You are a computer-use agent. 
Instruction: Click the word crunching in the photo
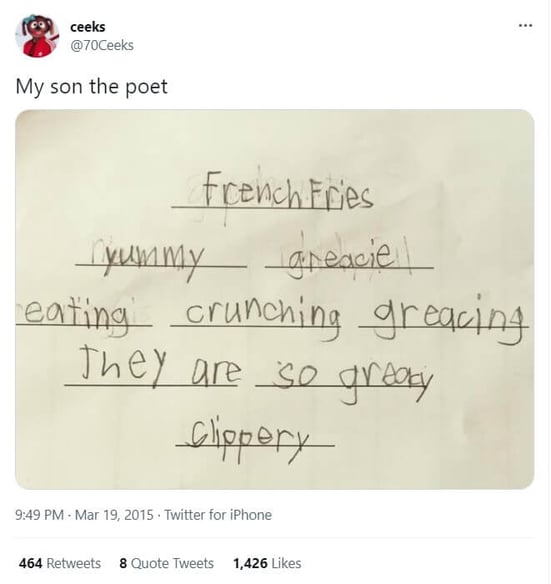[263, 317]
